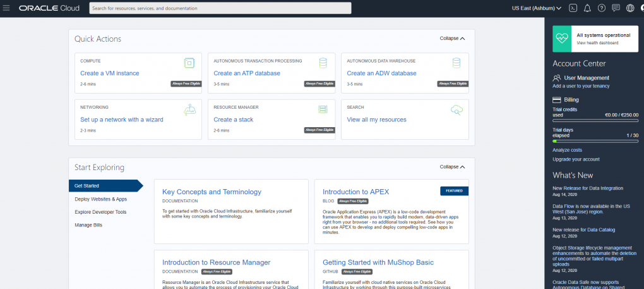Click the Oracle Cloud logo
The image size is (644, 289).
pyautogui.click(x=49, y=8)
